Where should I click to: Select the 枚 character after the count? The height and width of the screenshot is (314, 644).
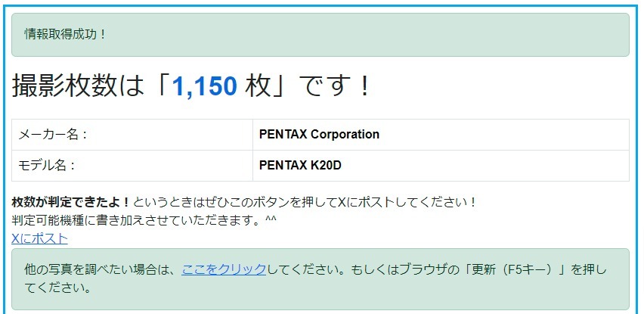pyautogui.click(x=259, y=86)
